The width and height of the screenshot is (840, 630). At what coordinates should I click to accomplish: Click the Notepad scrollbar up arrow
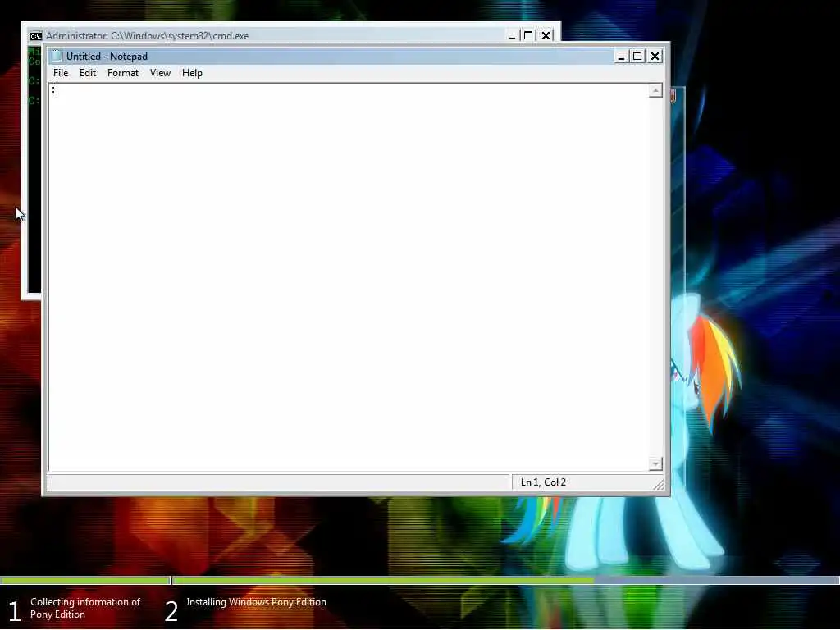(655, 90)
